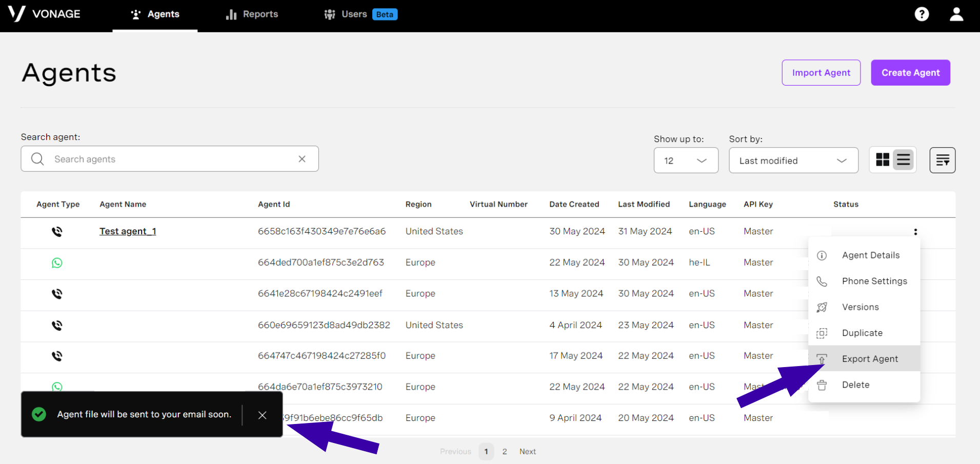Go to page 2 of agents
980x464 pixels.
pos(505,451)
